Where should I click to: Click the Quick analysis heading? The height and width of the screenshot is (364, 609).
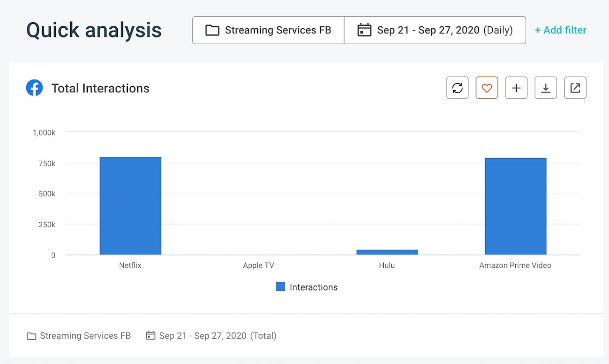(x=94, y=30)
